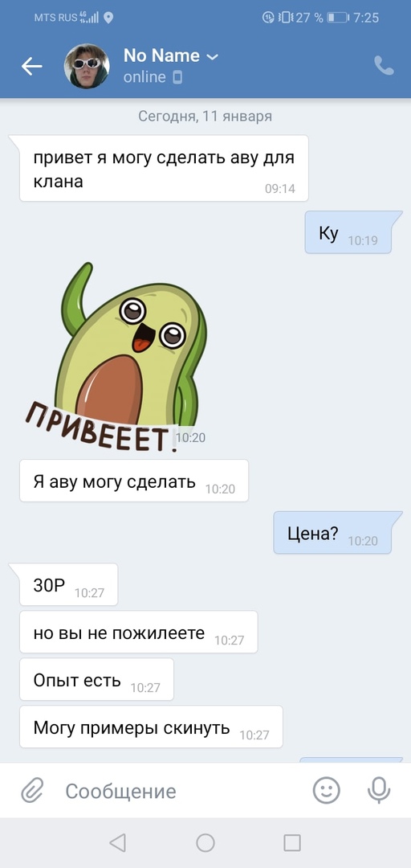Select the '30Р' price message
The height and width of the screenshot is (868, 411).
pos(68,584)
